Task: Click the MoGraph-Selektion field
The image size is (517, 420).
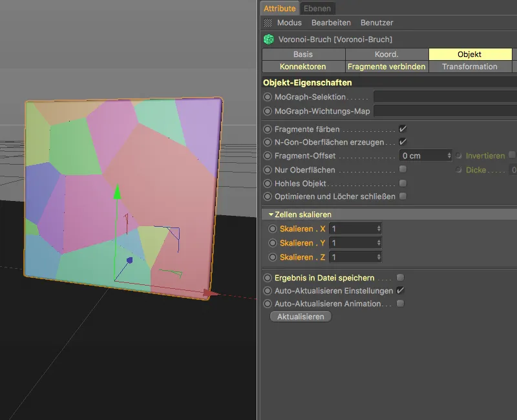Action: tap(445, 97)
